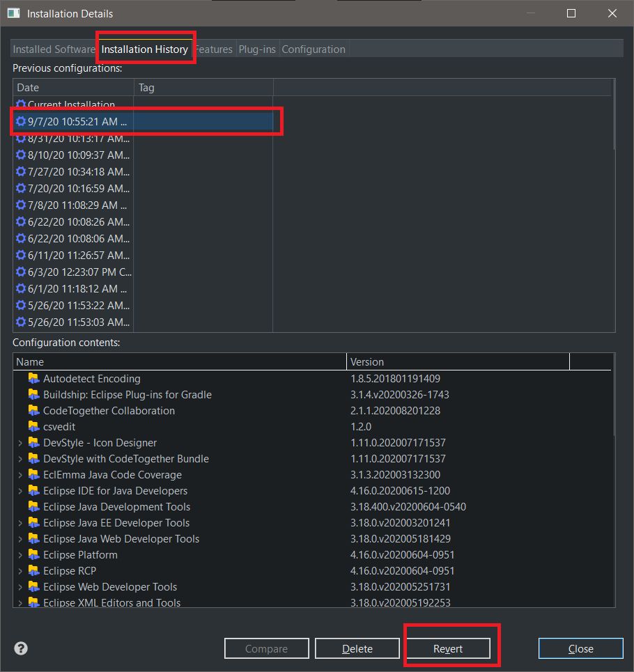Viewport: 634px width, 672px height.
Task: Expand Eclipse Java Web Developer Tools
Action: click(20, 539)
